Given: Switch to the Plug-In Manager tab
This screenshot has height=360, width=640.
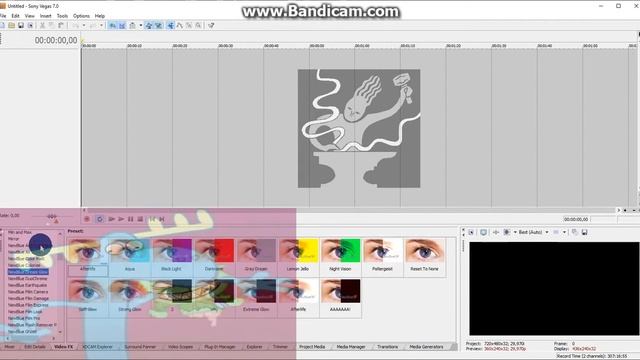Looking at the screenshot, I should 220,347.
